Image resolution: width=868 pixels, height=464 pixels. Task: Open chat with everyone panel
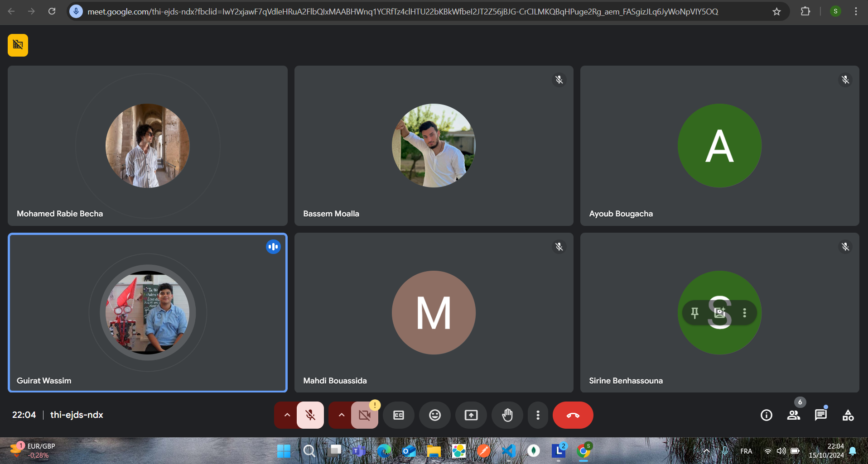820,415
